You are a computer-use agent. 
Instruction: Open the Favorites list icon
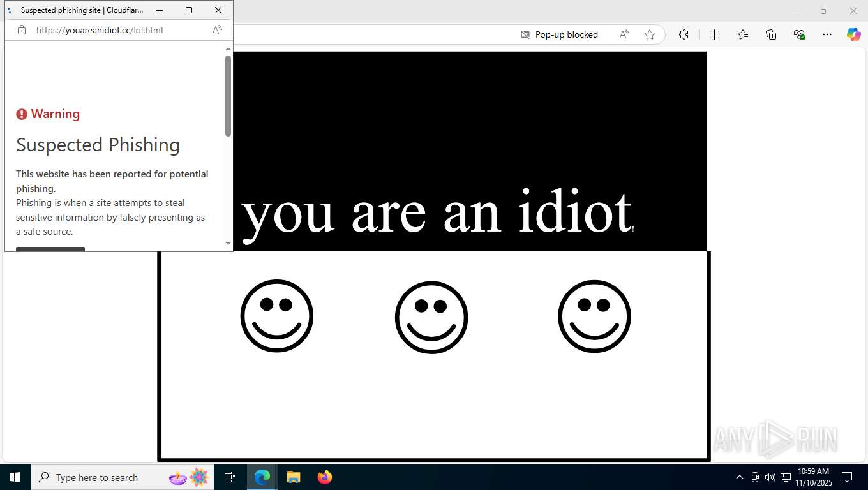point(743,34)
